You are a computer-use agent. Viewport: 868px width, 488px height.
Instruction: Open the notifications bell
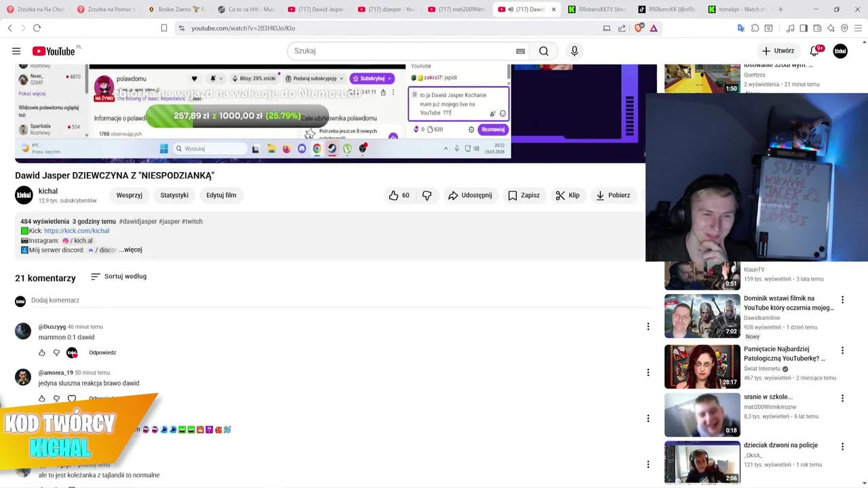click(815, 51)
